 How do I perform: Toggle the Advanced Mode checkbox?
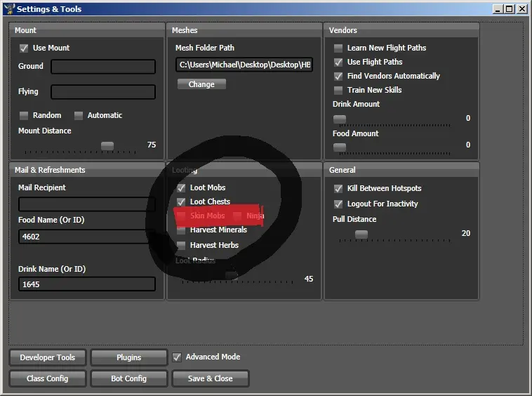(x=177, y=357)
